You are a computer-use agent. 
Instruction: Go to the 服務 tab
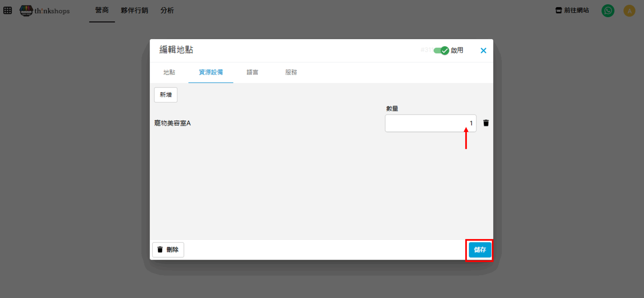[x=291, y=72]
